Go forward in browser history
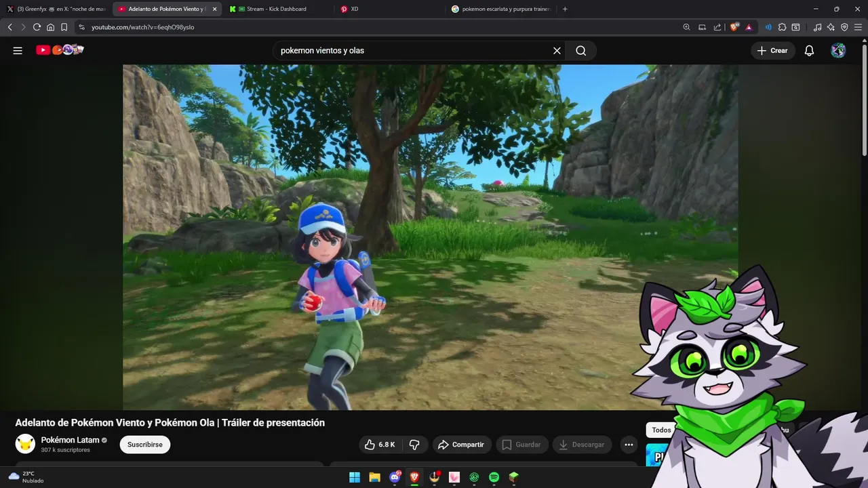Screen dimensions: 868x488 tap(23, 27)
